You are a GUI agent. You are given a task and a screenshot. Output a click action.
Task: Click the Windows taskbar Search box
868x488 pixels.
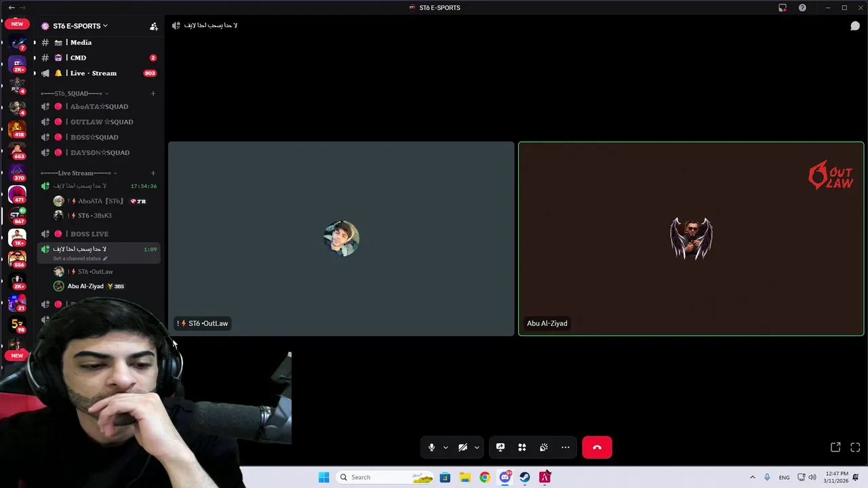(x=385, y=477)
